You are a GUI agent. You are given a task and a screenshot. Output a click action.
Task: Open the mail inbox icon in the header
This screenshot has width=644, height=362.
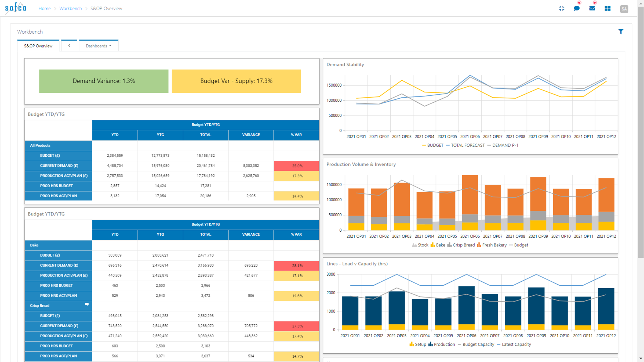pyautogui.click(x=592, y=8)
